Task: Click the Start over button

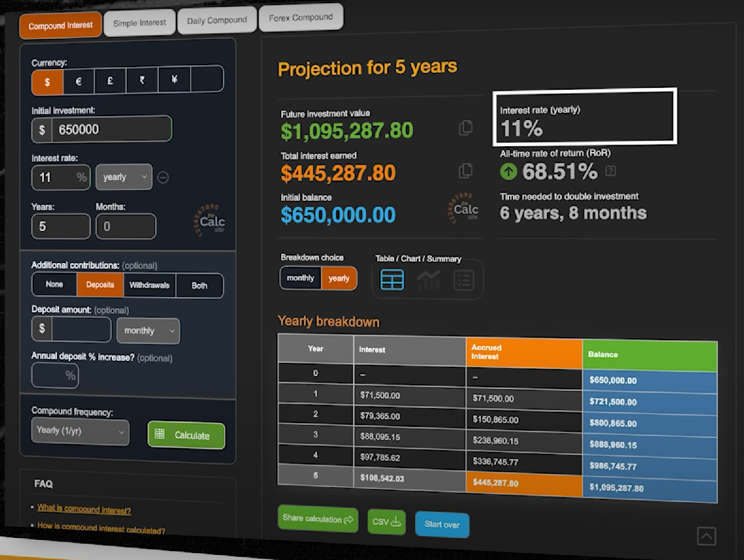Action: [x=442, y=524]
